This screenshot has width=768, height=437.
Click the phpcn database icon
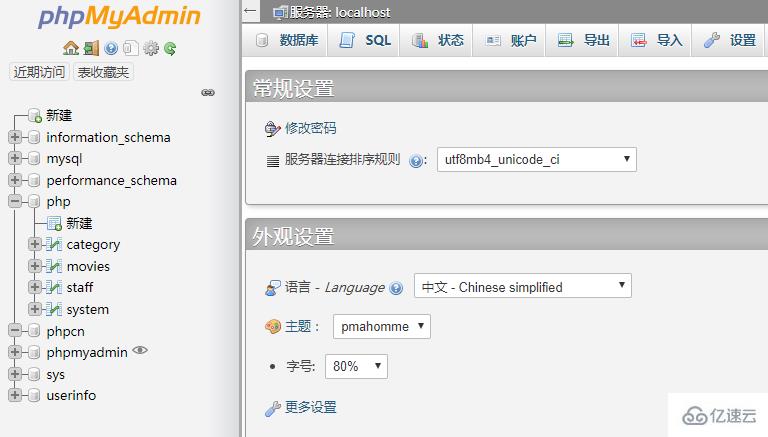(34, 331)
